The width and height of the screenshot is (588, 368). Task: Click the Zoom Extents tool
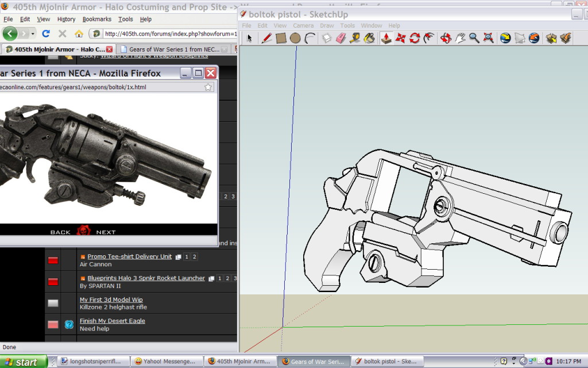[489, 38]
